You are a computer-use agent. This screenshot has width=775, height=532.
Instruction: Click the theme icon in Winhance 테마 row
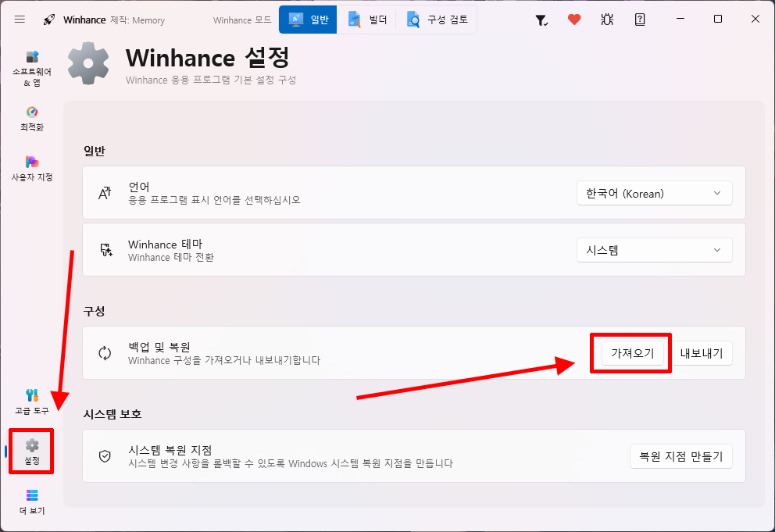pyautogui.click(x=105, y=250)
